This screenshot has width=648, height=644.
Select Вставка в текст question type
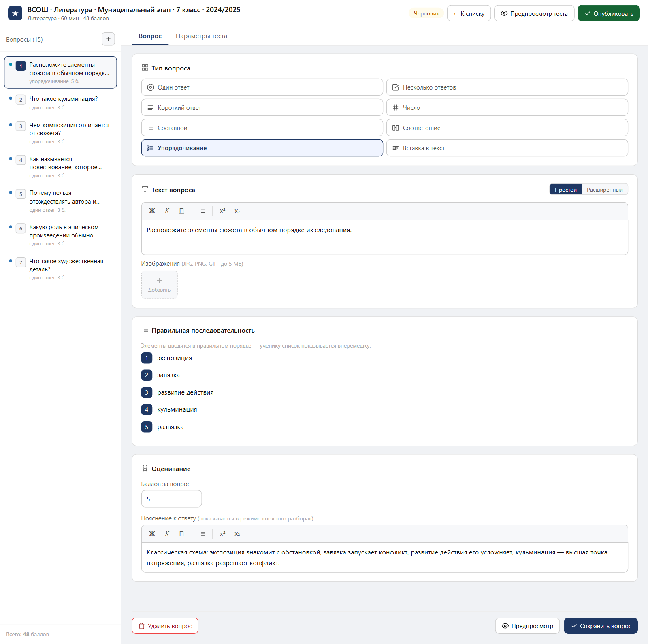point(507,148)
